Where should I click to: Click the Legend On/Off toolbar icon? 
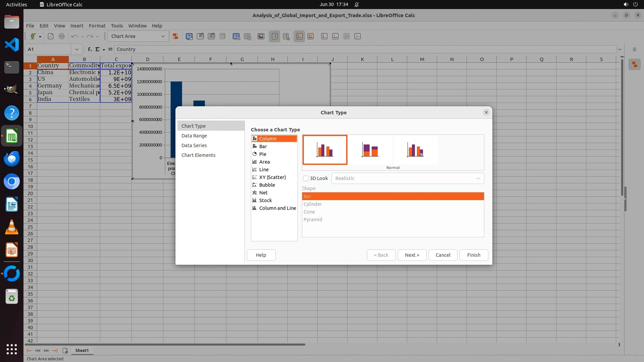(274, 36)
